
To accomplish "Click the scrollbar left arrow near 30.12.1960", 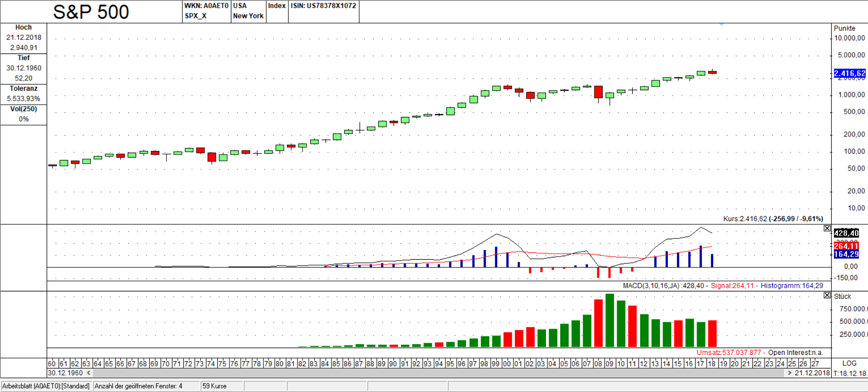I will 88,373.
